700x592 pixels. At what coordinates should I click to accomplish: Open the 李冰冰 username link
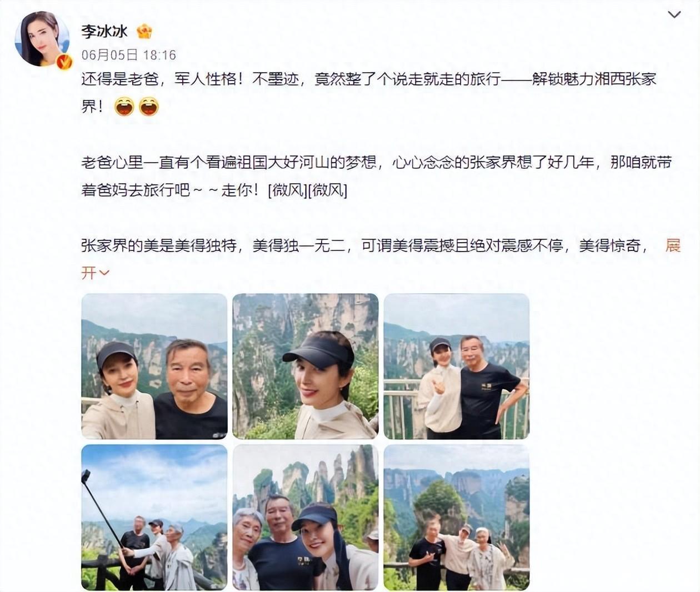point(104,31)
